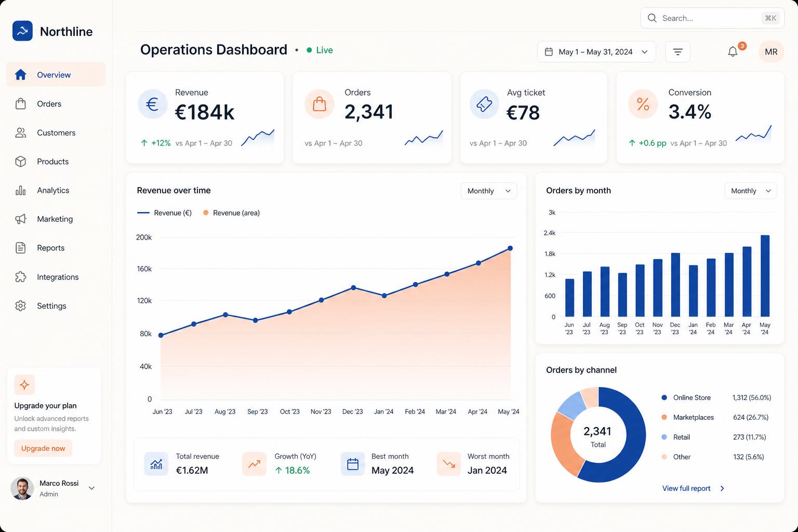Open Monthly dropdown in Orders by month
798x532 pixels.
(750, 191)
